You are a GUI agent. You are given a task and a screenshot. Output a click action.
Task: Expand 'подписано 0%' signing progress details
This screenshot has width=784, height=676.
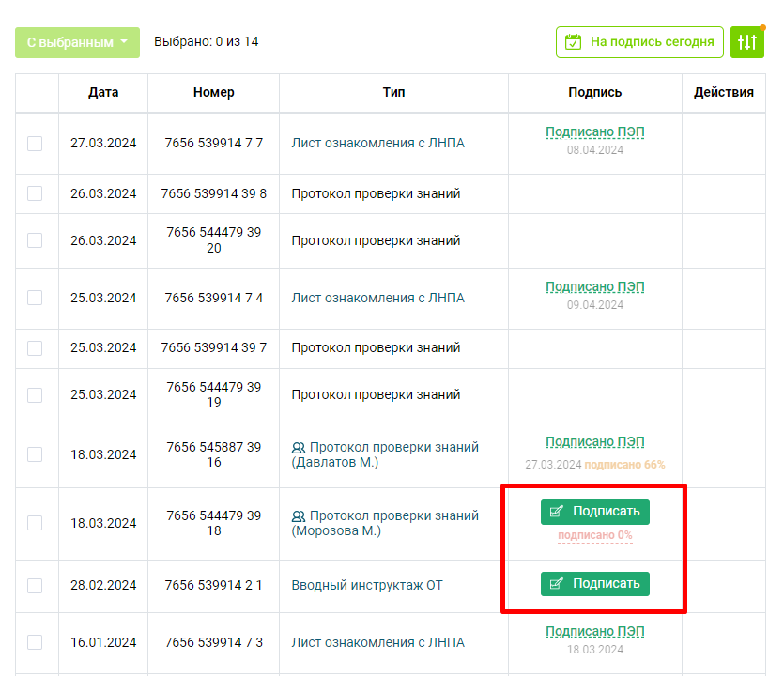click(595, 535)
